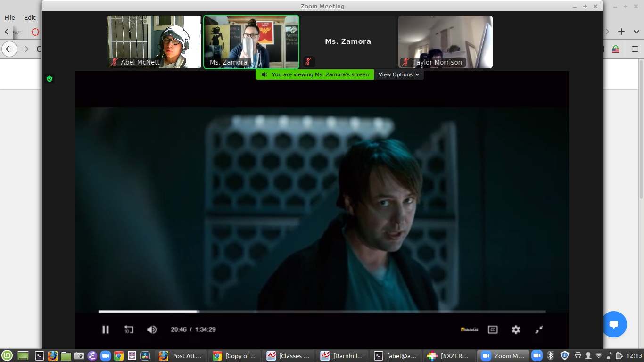
Task: Expand the browser tab list chevron
Action: (x=636, y=32)
